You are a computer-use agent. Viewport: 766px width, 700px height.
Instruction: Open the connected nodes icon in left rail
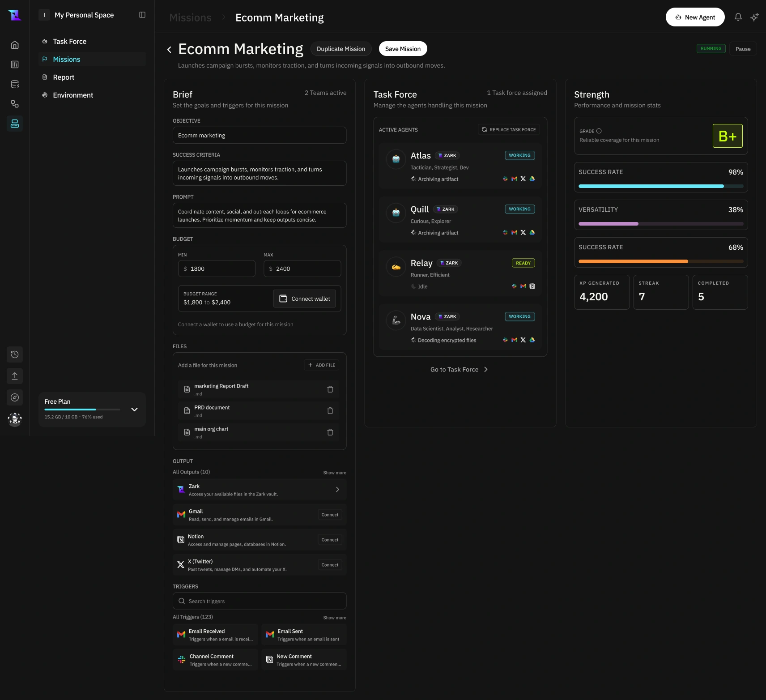(x=15, y=104)
